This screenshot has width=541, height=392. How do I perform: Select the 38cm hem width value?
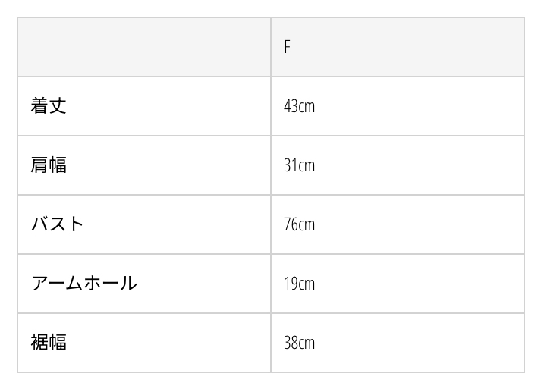pos(299,343)
